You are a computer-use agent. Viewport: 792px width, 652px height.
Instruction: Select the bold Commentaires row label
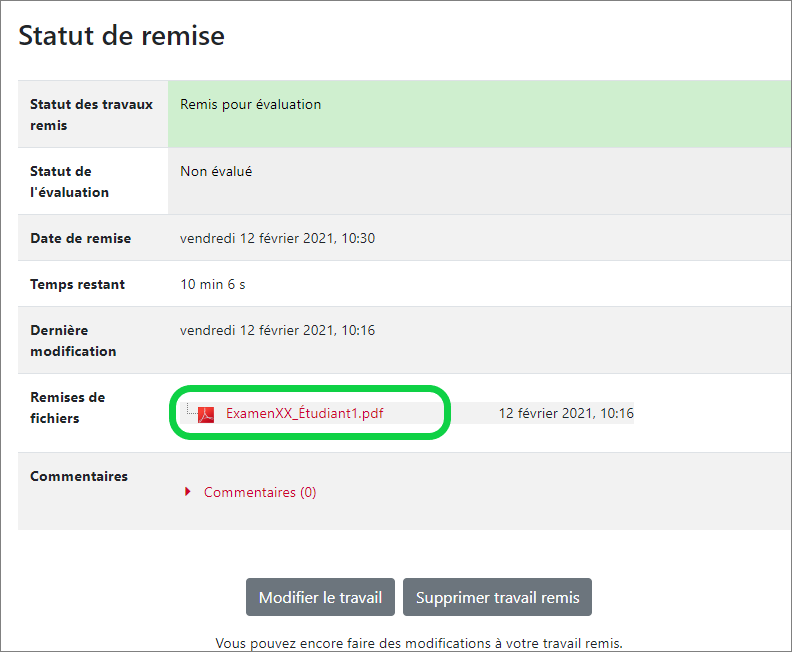79,476
